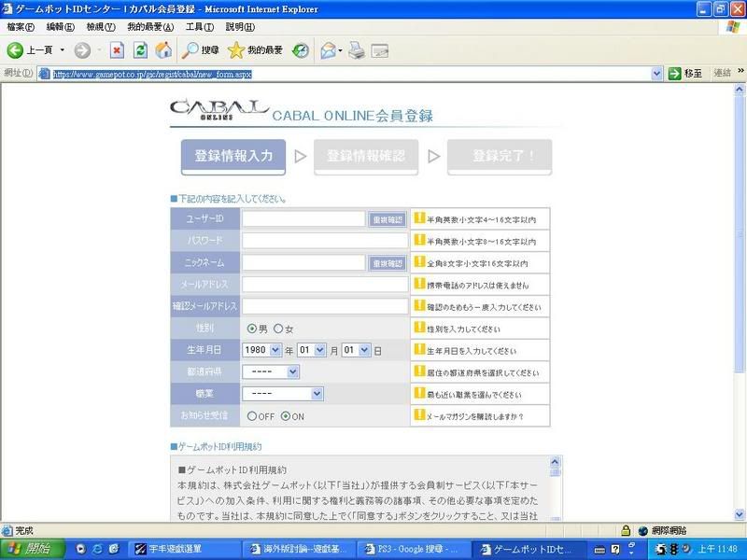This screenshot has width=747, height=560.
Task: Click the CABAL ONLINE logo
Action: [219, 109]
